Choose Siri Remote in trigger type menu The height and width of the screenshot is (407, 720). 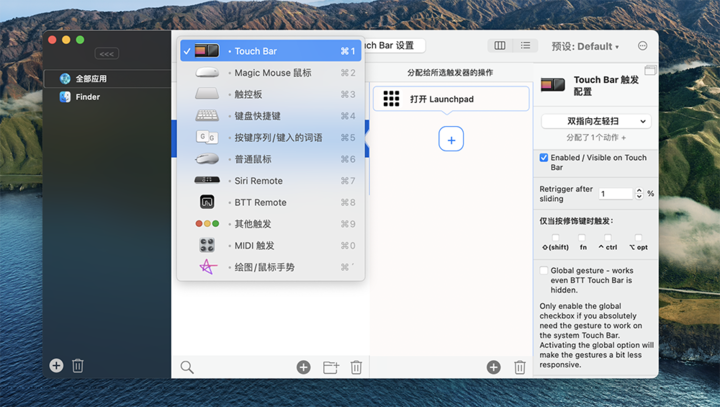pos(258,181)
